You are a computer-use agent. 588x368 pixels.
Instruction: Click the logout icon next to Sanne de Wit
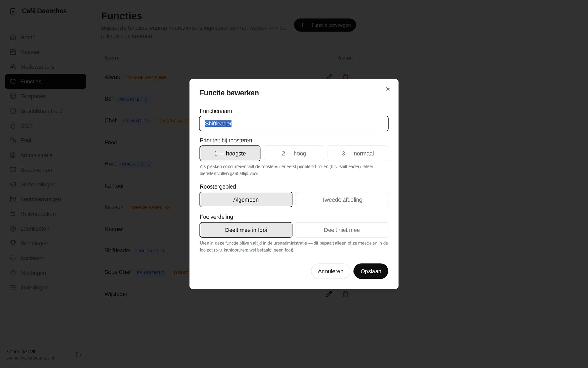click(x=79, y=355)
